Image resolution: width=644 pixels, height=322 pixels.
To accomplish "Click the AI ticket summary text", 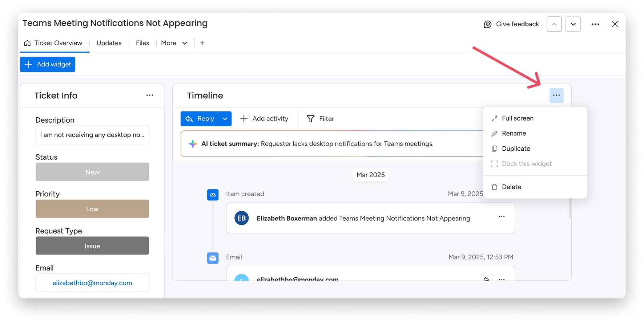I will (x=317, y=144).
